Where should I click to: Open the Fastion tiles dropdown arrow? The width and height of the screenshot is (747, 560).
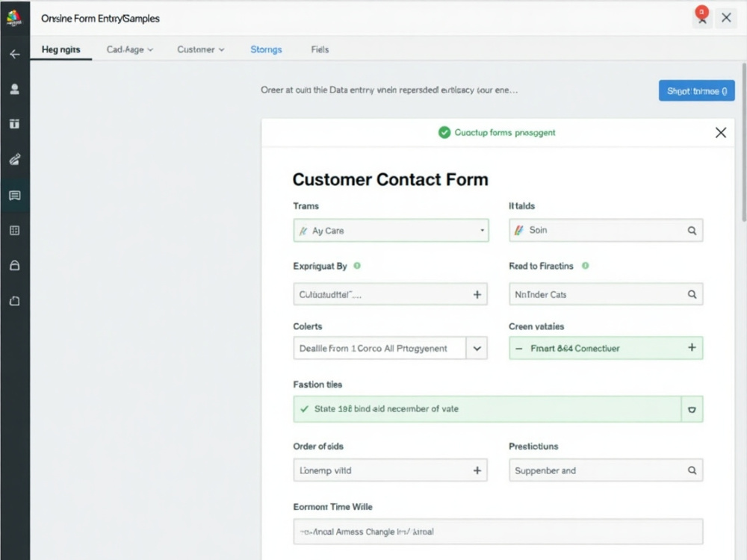coord(692,409)
